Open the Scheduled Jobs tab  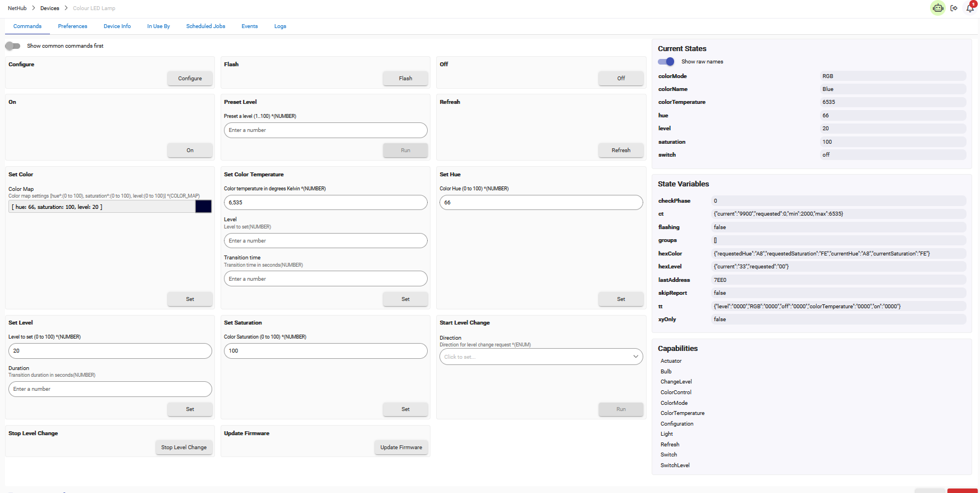click(x=205, y=26)
